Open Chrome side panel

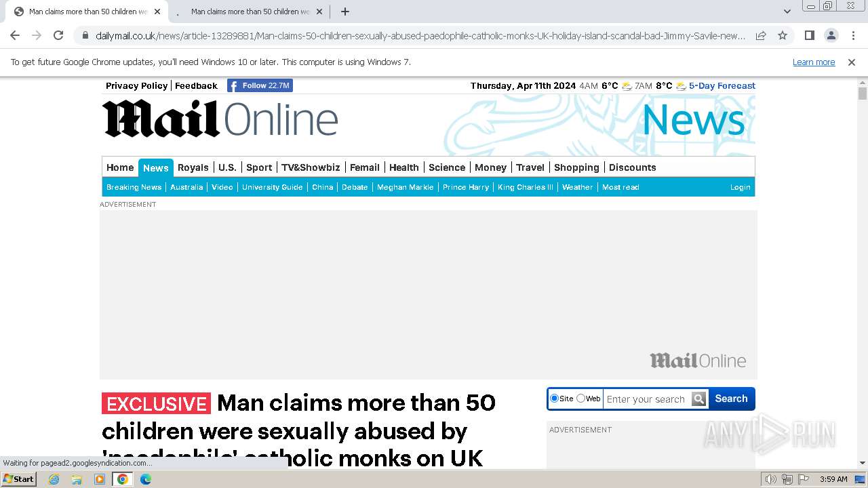(x=809, y=35)
